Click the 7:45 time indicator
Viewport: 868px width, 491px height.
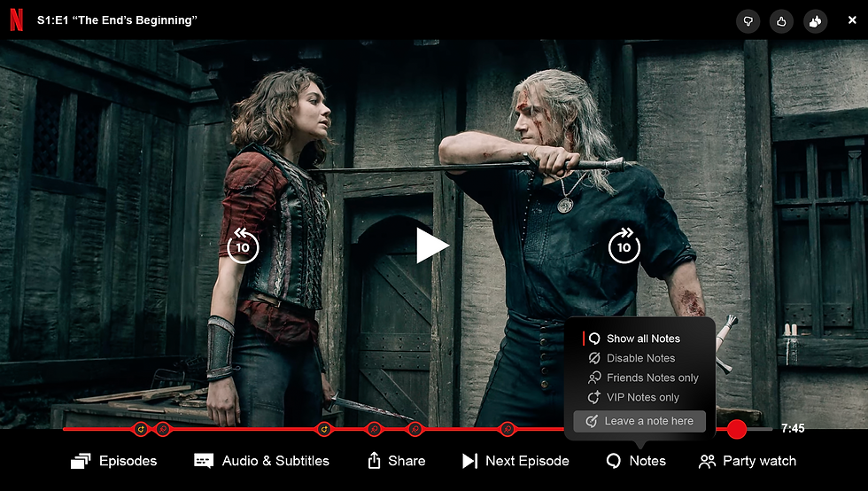(793, 428)
